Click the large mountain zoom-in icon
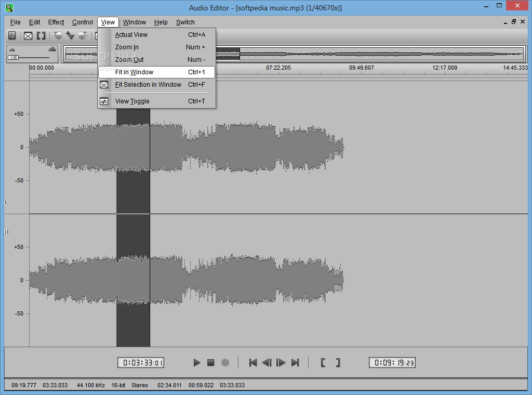Image resolution: width=532 pixels, height=395 pixels. tap(52, 49)
